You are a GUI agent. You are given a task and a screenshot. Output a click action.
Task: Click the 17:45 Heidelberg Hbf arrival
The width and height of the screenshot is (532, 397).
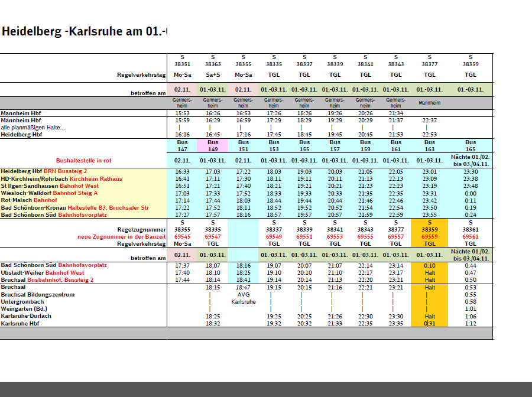click(274, 135)
